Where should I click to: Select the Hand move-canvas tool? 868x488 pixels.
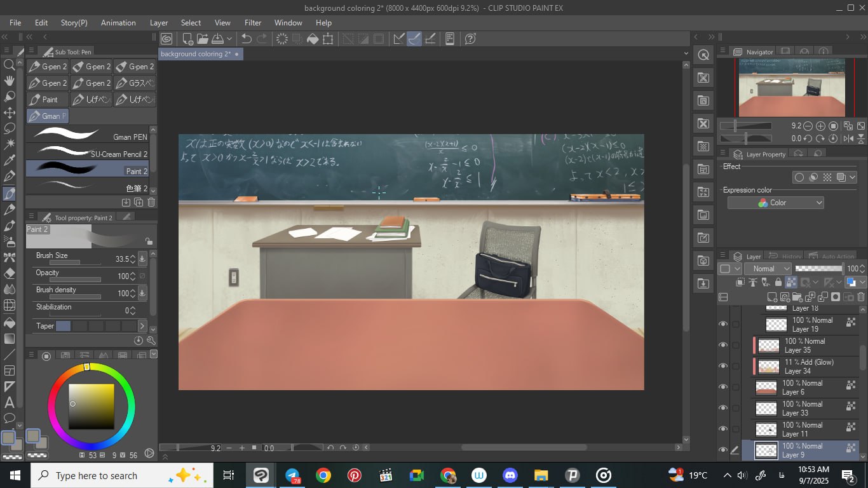(10, 81)
